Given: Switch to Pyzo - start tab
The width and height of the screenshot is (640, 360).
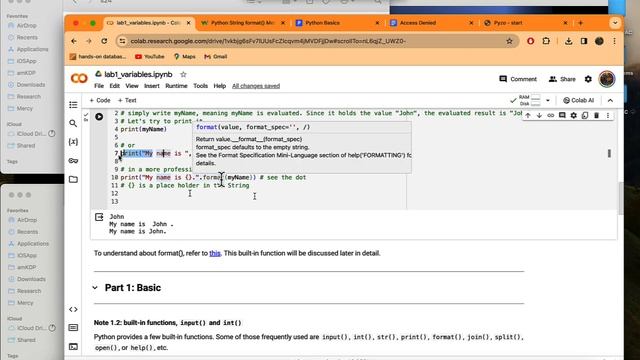Looking at the screenshot, I should (x=525, y=23).
